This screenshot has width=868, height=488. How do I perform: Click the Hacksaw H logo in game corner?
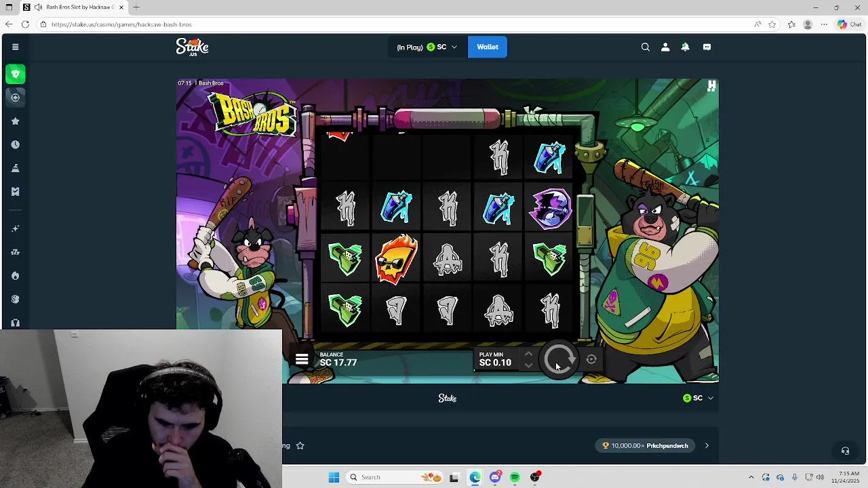[x=711, y=86]
